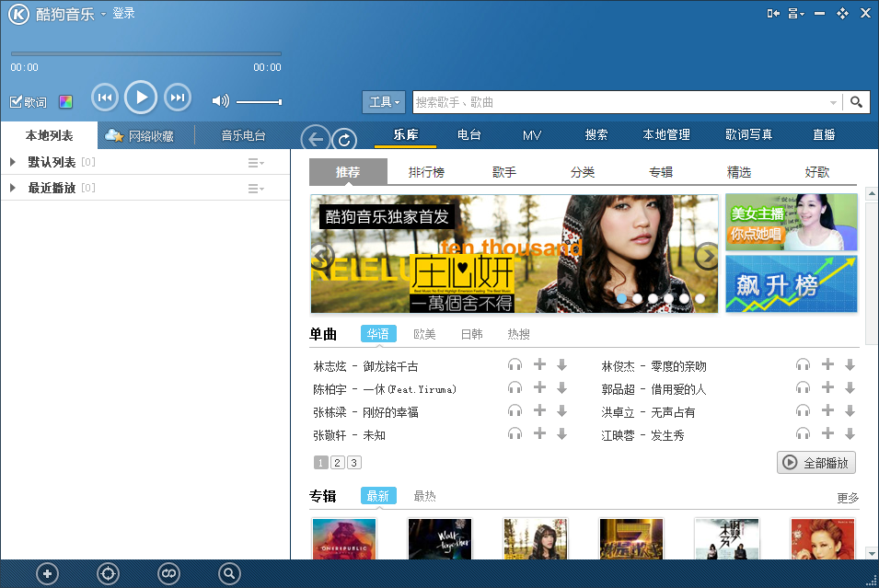Image resolution: width=879 pixels, height=588 pixels.
Task: Open the search history dropdown arrow
Action: 833,102
